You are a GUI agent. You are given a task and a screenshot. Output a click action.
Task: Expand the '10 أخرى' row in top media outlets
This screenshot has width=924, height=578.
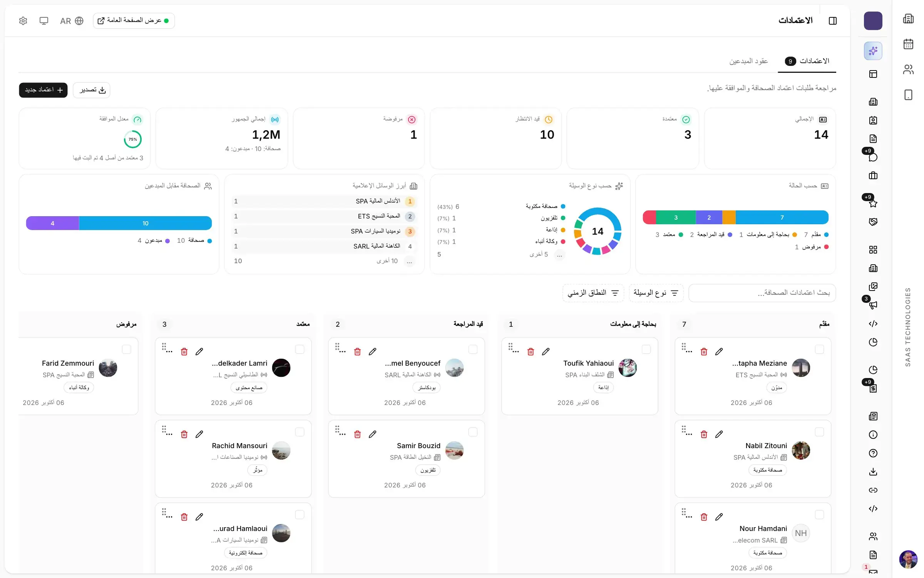click(x=324, y=261)
